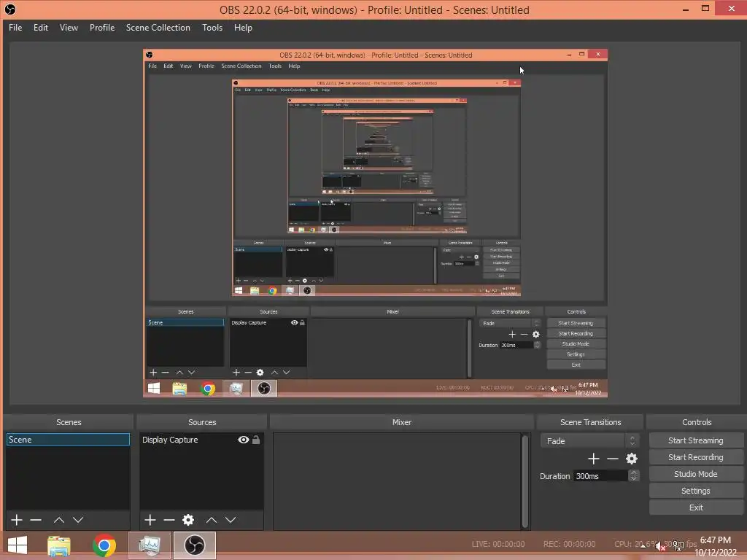The image size is (747, 560).
Task: Show hidden tray icons arrow
Action: [x=643, y=546]
